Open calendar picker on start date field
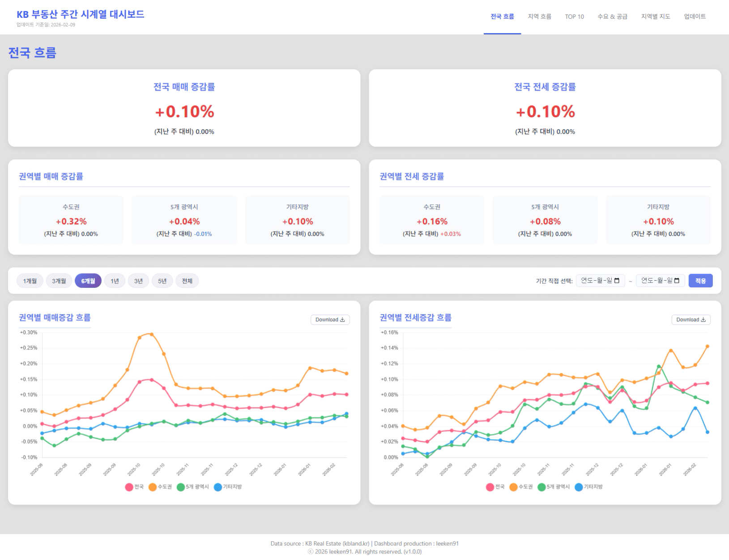This screenshot has width=729, height=560. [617, 281]
